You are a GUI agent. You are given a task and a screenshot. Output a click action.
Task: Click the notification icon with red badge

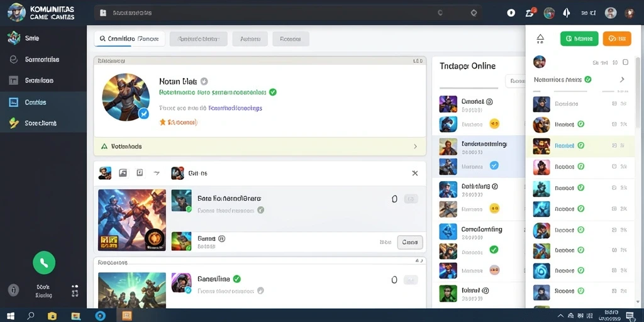point(530,13)
